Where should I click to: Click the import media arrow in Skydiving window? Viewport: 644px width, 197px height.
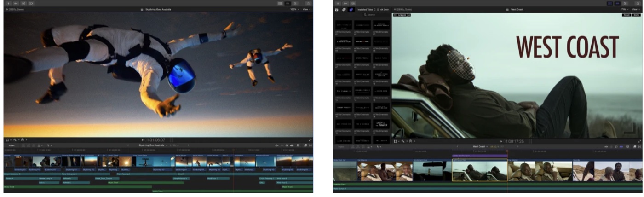(x=8, y=3)
